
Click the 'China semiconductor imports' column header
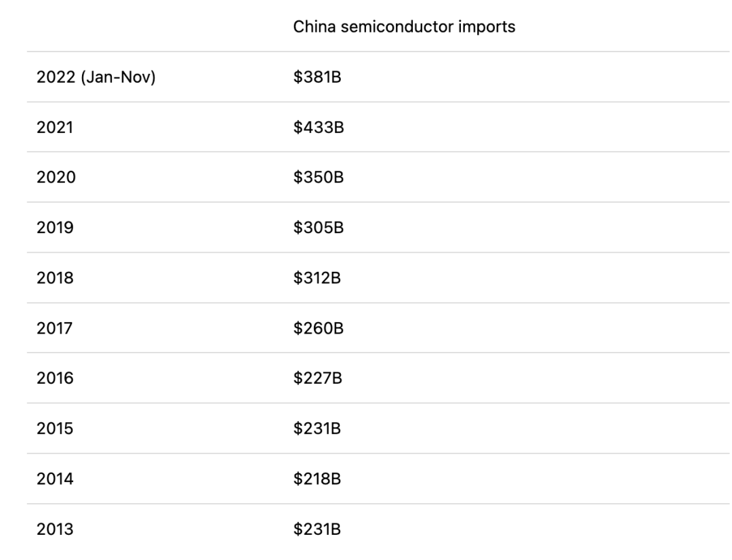(404, 26)
